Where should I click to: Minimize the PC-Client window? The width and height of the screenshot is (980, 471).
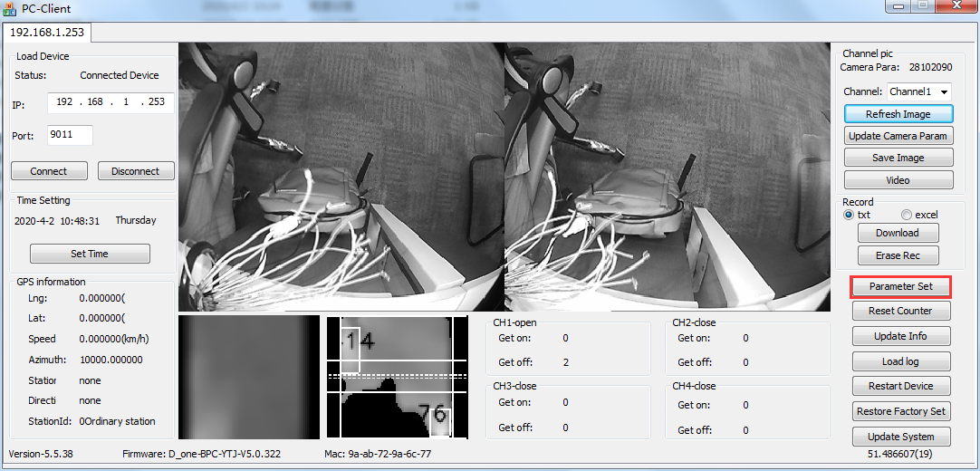point(898,7)
